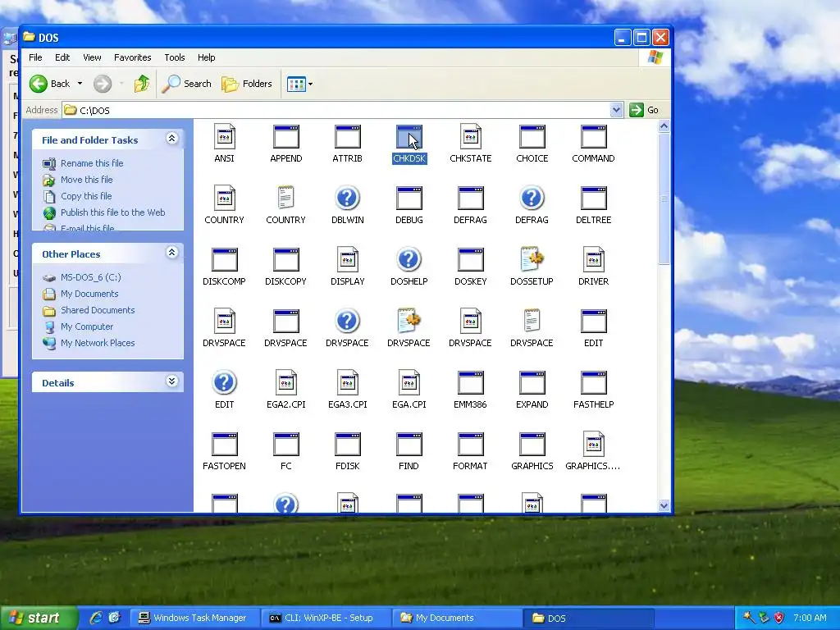The image size is (840, 630).
Task: Expand the Details panel
Action: tap(171, 381)
